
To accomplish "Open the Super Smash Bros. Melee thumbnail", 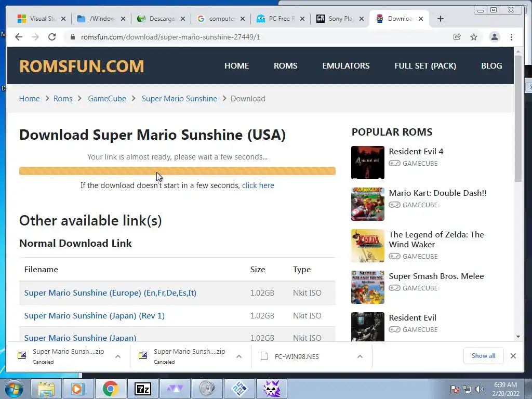I will click(368, 287).
